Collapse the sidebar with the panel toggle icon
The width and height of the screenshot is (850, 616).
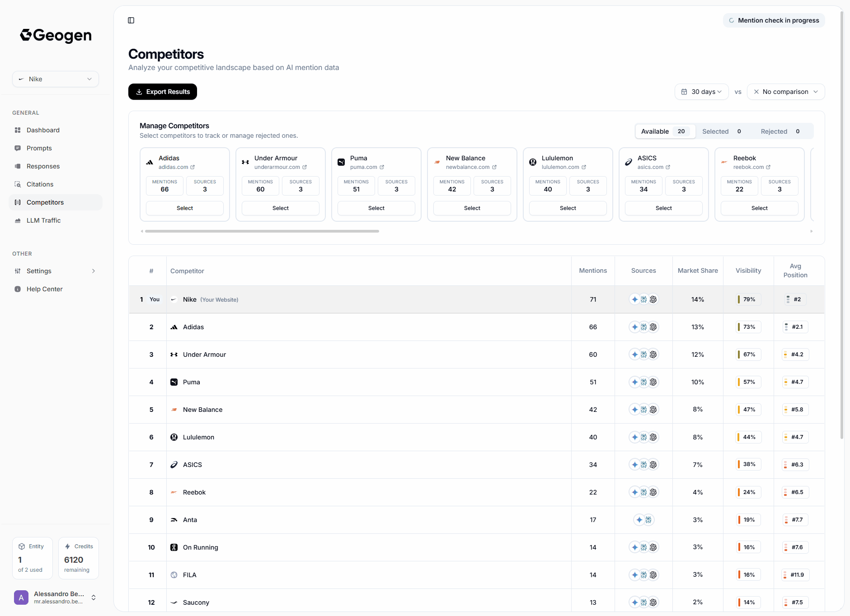pyautogui.click(x=131, y=20)
